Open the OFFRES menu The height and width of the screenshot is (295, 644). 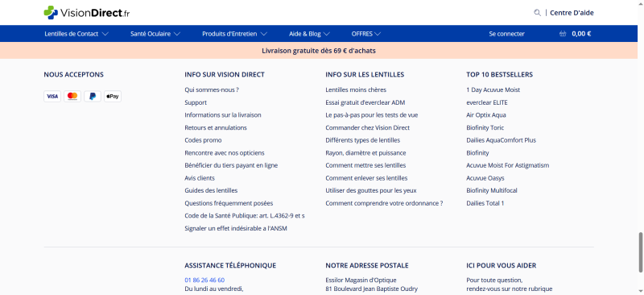tap(361, 34)
